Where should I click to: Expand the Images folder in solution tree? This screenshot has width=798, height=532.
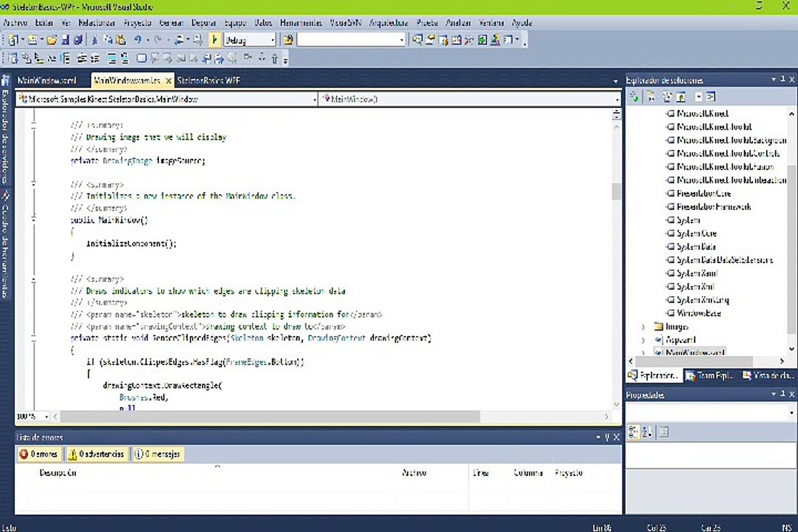pyautogui.click(x=643, y=327)
